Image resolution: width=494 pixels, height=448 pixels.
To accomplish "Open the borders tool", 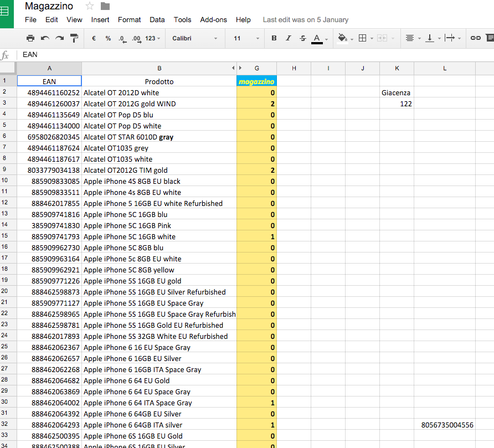I will [362, 38].
